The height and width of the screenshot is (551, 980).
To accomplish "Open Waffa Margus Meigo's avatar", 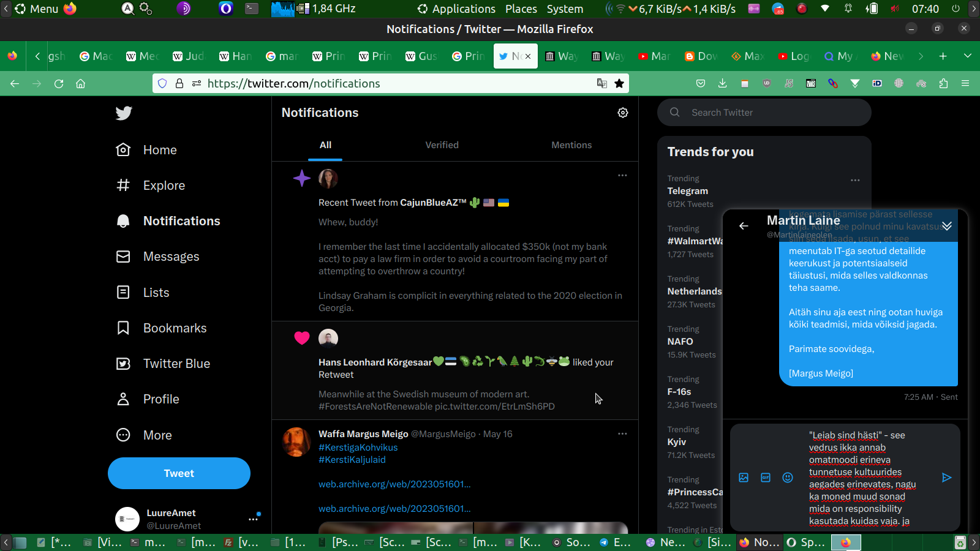I will 296,442.
